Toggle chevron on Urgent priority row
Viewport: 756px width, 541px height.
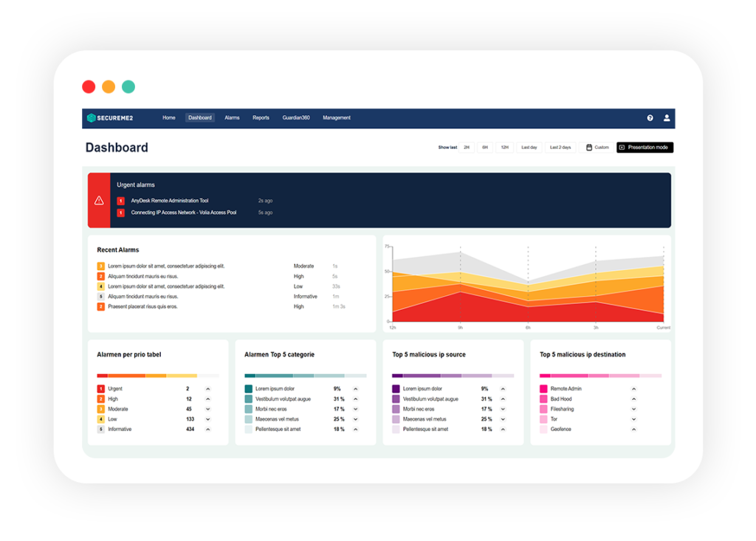[207, 389]
